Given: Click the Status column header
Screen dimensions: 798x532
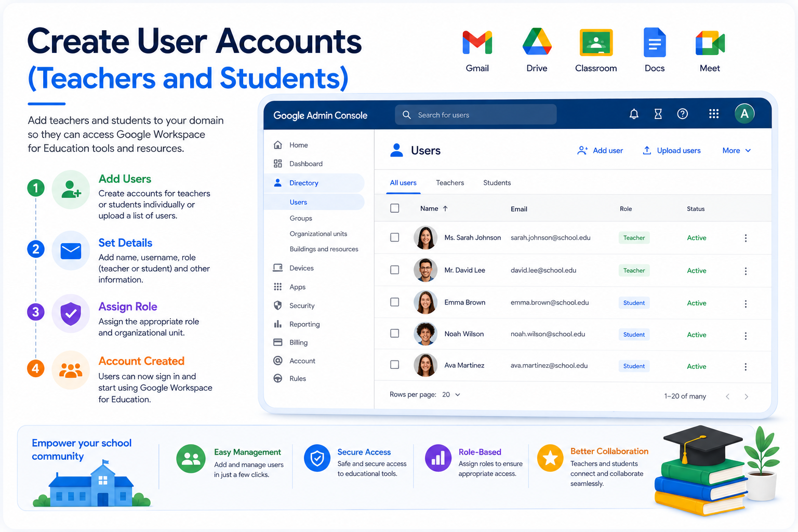Looking at the screenshot, I should coord(696,209).
